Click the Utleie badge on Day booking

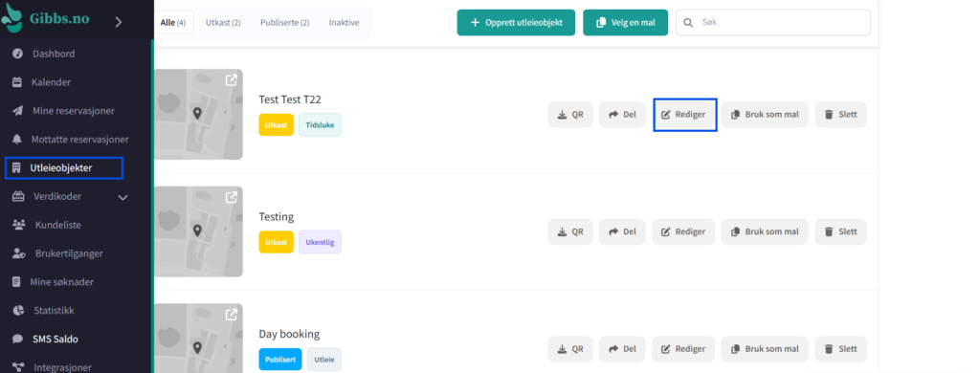[x=324, y=360]
